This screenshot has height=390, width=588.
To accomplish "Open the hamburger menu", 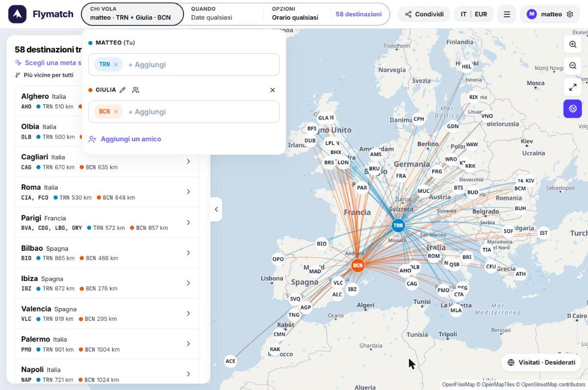I will (x=507, y=14).
